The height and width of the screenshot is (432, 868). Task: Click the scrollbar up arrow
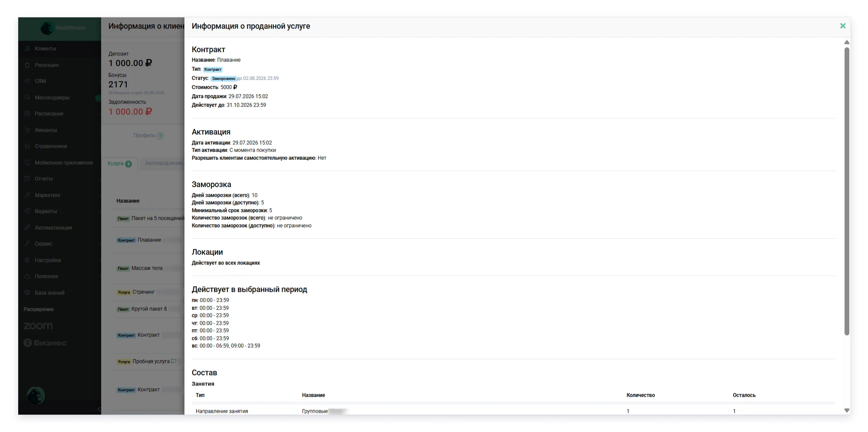click(x=847, y=42)
